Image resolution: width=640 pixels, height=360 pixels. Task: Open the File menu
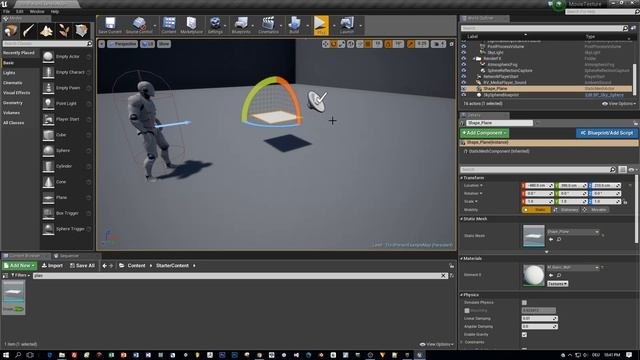click(x=6, y=11)
